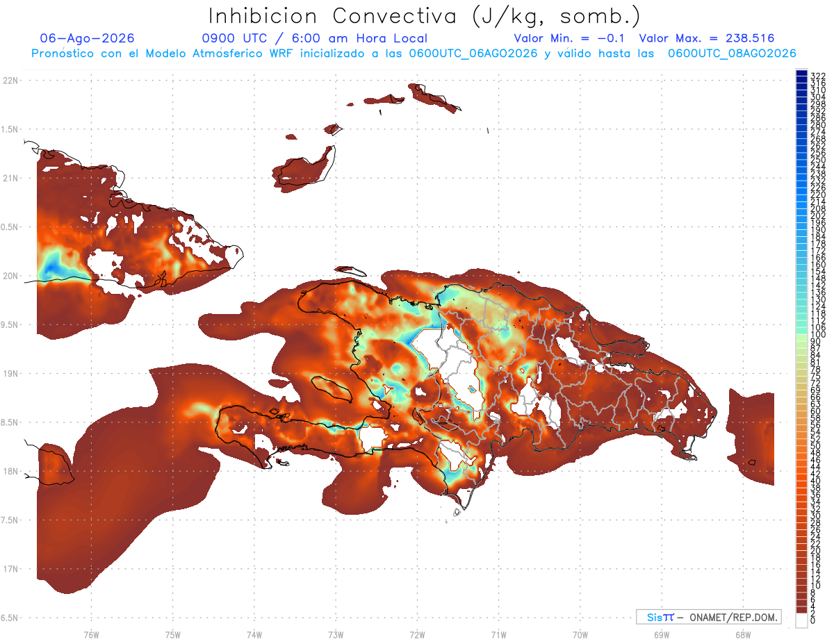Click the "22N" latitude label

pyautogui.click(x=10, y=81)
